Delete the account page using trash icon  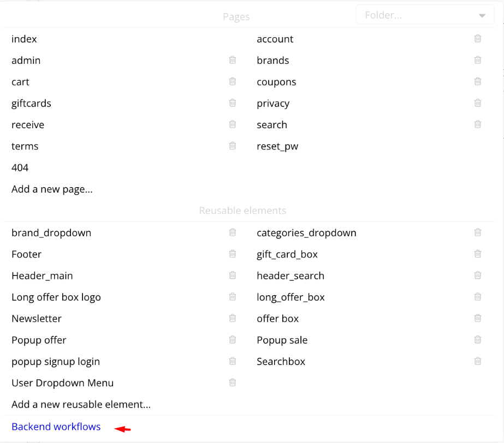coord(478,39)
